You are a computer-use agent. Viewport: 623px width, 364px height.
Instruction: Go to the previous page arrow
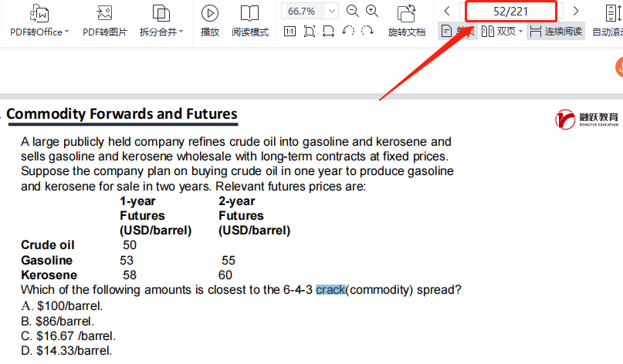(447, 11)
